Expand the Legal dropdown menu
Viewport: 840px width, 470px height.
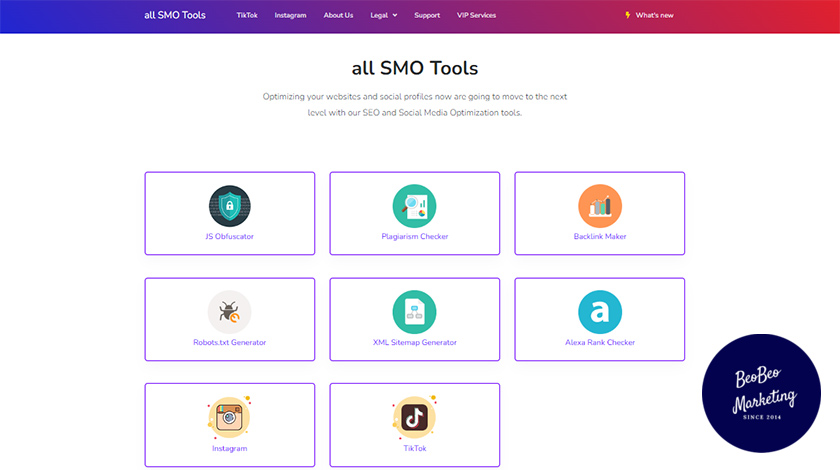click(382, 16)
